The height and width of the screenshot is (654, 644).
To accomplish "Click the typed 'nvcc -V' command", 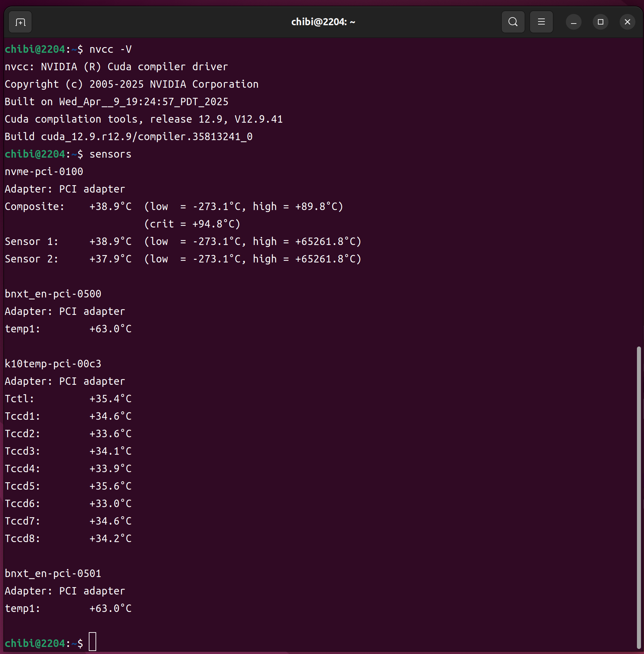I will (x=110, y=49).
